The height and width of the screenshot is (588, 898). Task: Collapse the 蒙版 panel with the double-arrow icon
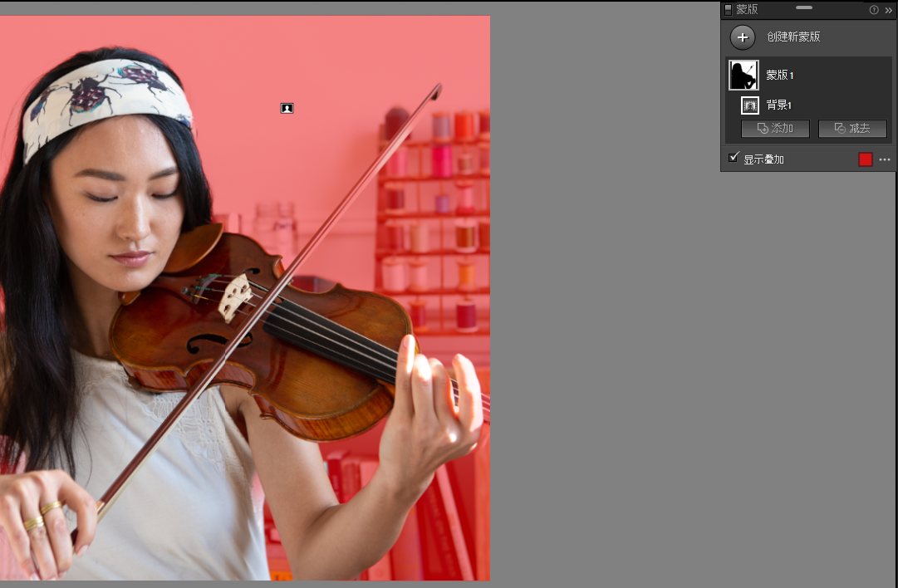[x=888, y=10]
